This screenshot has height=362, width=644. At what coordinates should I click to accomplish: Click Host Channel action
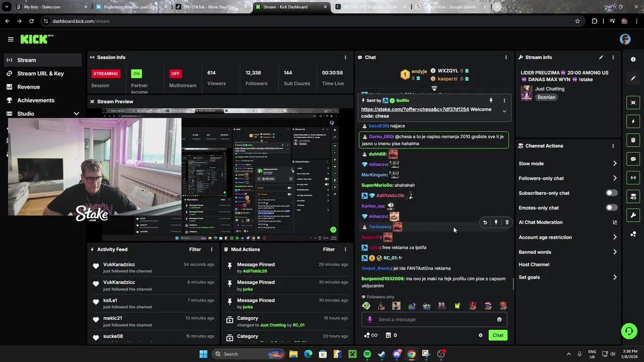534,264
